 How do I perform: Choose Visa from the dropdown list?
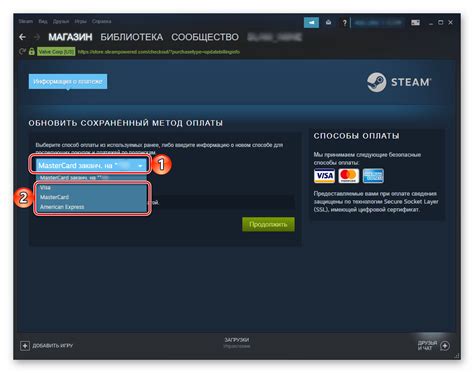91,188
